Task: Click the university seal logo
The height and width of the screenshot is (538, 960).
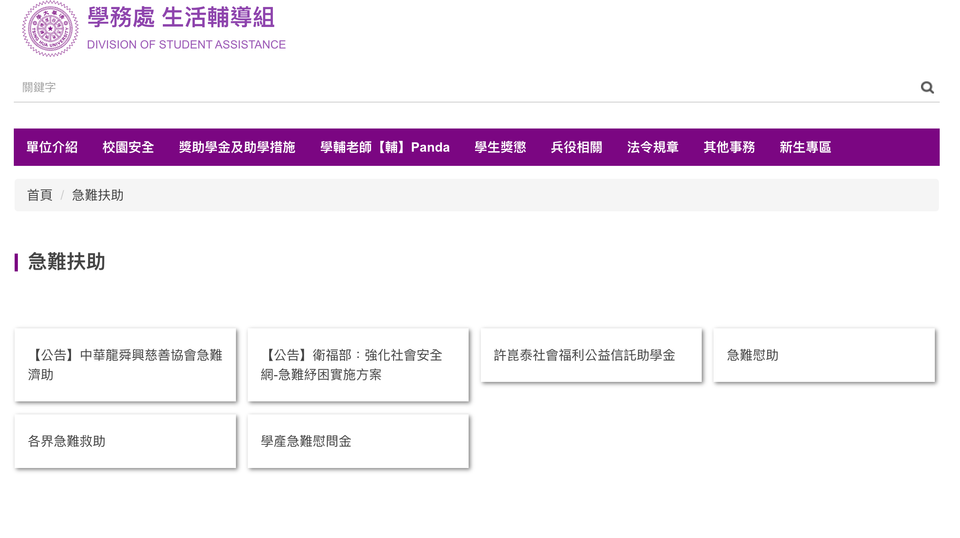Action: click(x=50, y=29)
